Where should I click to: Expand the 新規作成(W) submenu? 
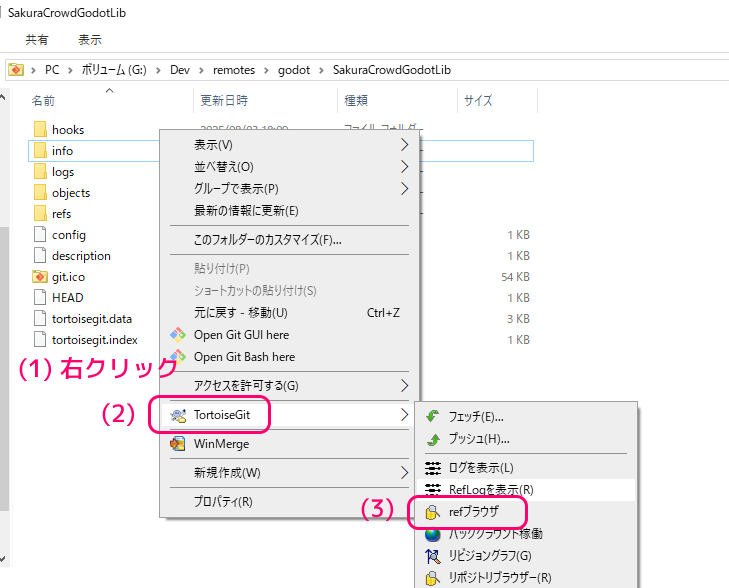pos(404,472)
